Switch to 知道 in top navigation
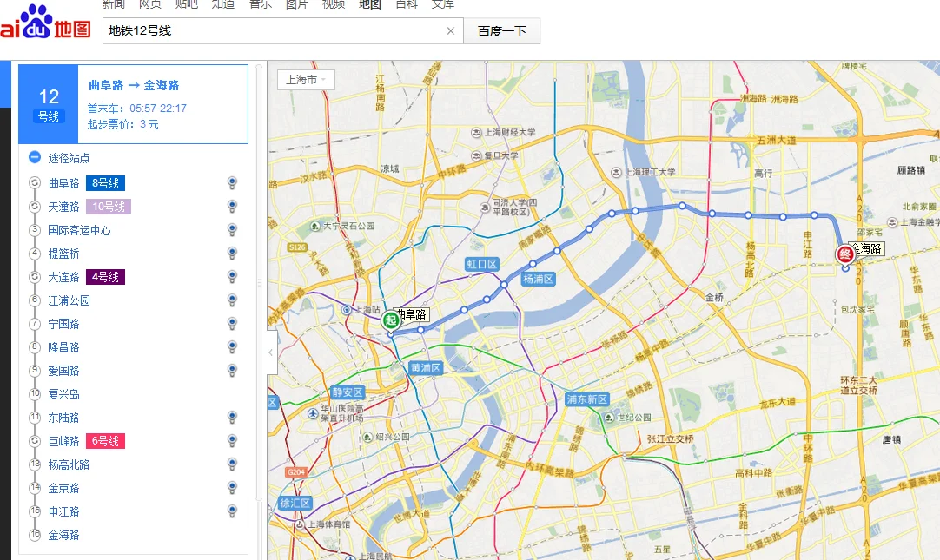Viewport: 940px width, 560px height. point(222,4)
